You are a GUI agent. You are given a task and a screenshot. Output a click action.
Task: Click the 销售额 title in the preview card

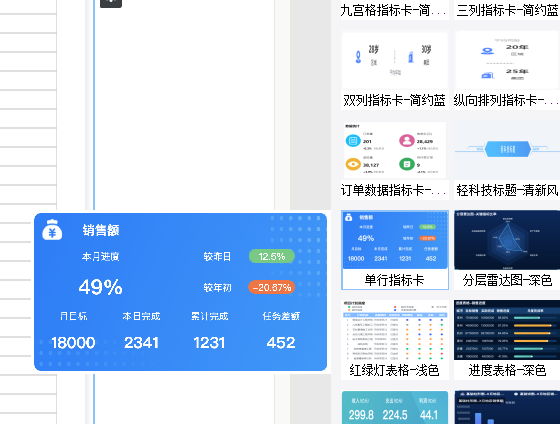[101, 230]
